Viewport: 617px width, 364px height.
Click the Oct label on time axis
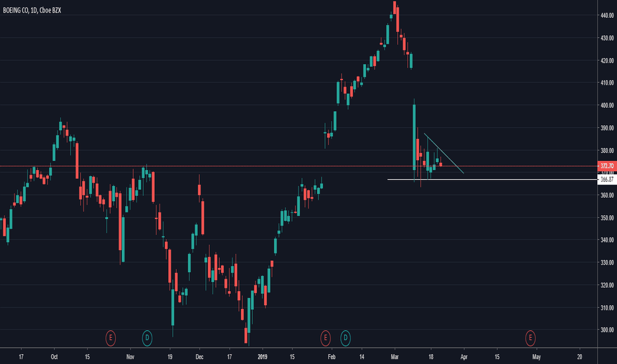[54, 357]
